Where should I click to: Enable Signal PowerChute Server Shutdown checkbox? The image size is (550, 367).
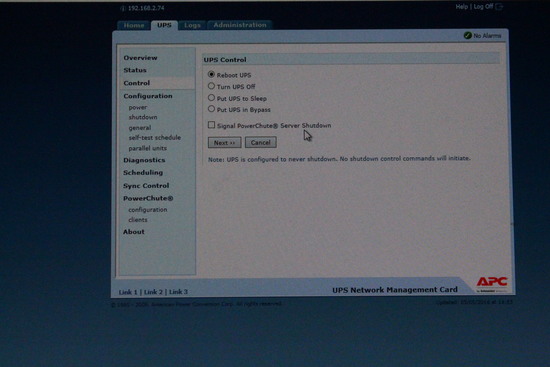[x=211, y=125]
